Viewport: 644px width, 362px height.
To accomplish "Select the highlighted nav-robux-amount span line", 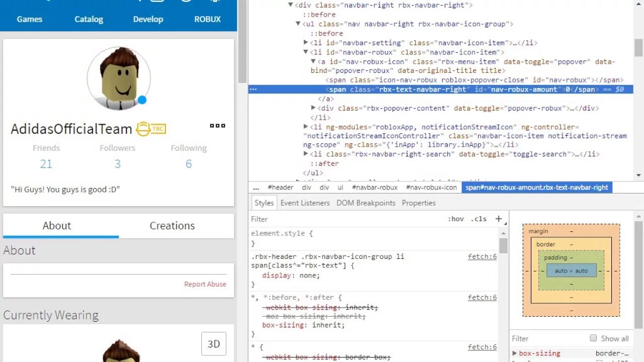I will pyautogui.click(x=441, y=89).
